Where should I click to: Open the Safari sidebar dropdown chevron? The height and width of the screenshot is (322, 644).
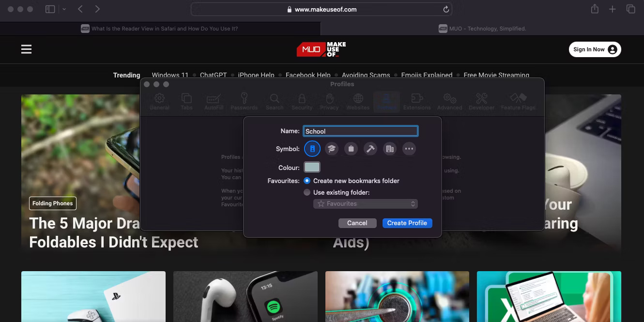(63, 9)
